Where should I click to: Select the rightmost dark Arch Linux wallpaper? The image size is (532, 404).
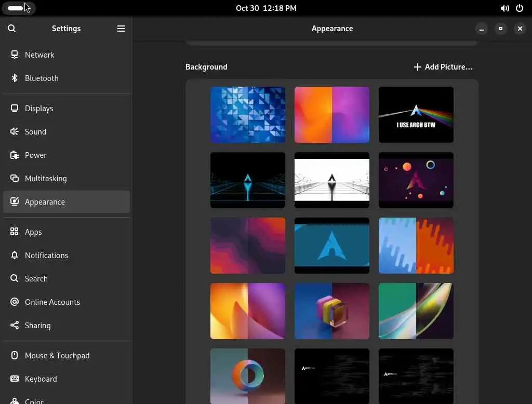click(416, 376)
